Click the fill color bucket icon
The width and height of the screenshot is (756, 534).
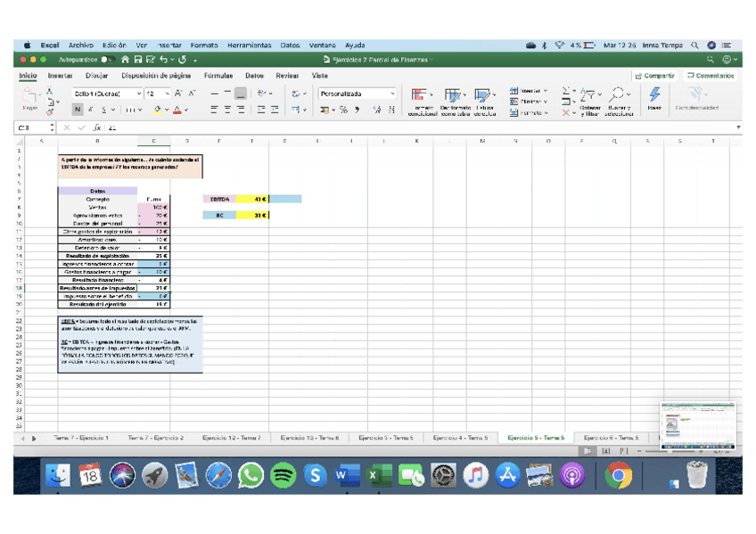coord(158,110)
